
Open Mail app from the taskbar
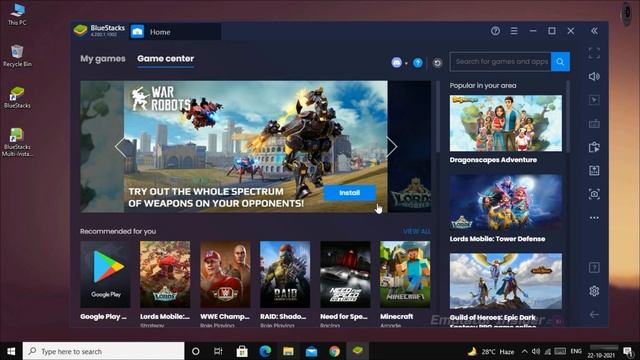pos(311,351)
